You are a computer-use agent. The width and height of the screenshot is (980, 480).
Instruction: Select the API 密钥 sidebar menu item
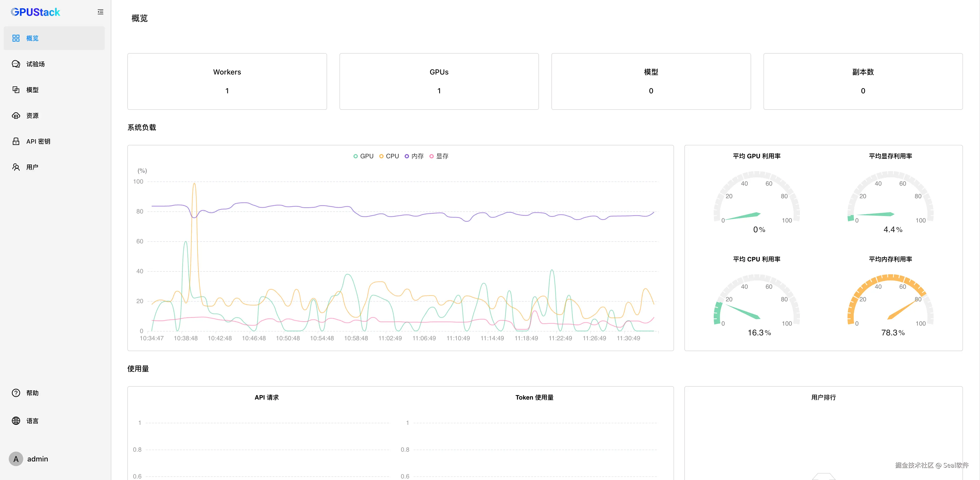[38, 142]
